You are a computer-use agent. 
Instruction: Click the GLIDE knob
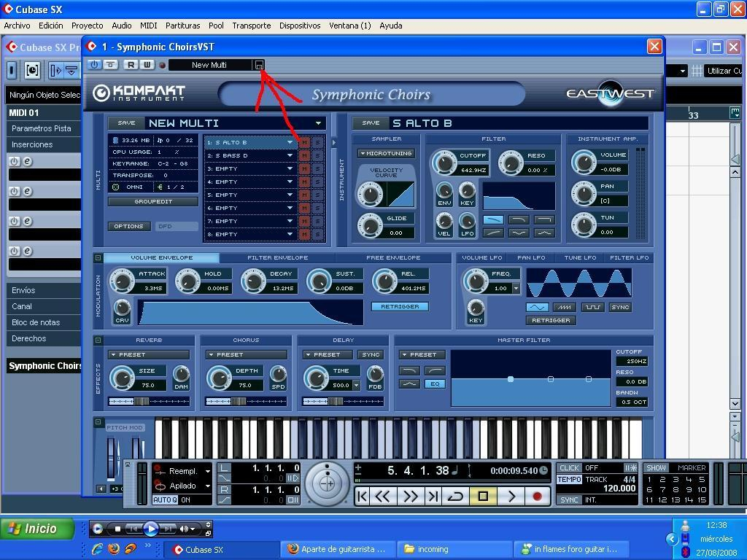tap(370, 225)
